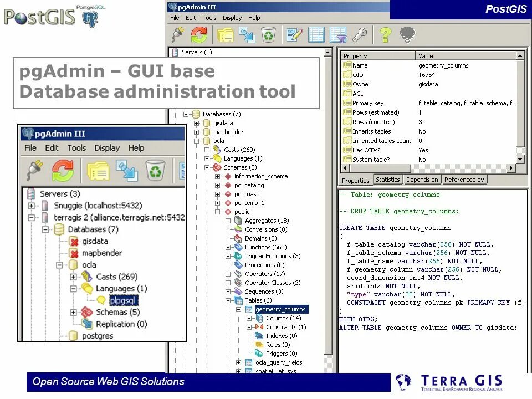Expand the mapbender database in main tree

tap(196, 132)
